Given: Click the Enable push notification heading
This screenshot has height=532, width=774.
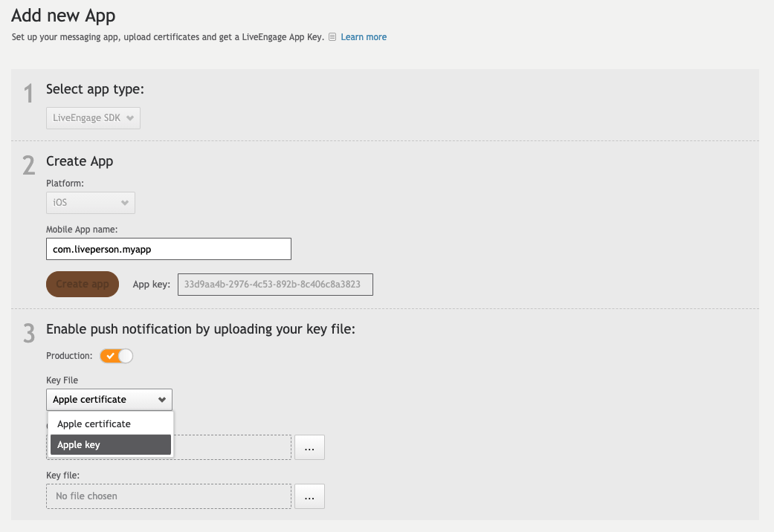Looking at the screenshot, I should point(201,329).
